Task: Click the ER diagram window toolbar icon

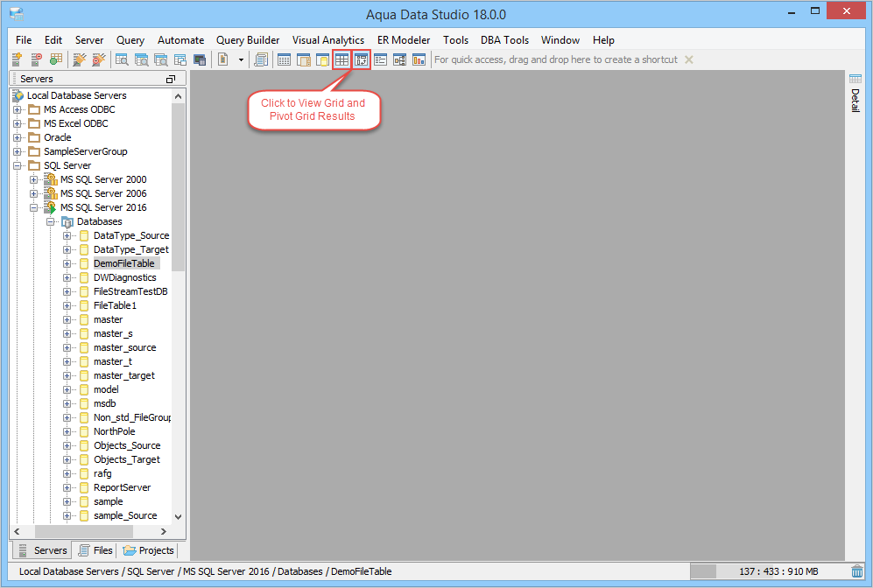Action: coord(400,59)
